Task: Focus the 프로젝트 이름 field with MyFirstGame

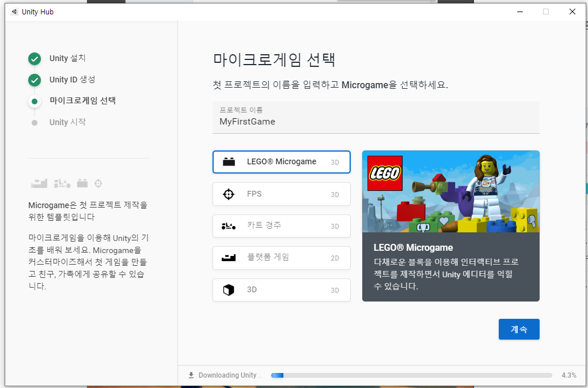Action: point(375,118)
